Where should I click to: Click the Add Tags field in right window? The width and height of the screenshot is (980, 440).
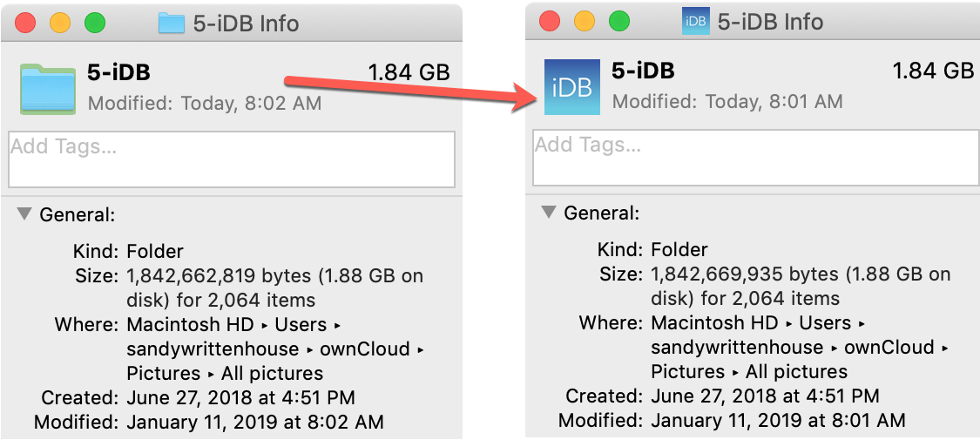[x=756, y=158]
